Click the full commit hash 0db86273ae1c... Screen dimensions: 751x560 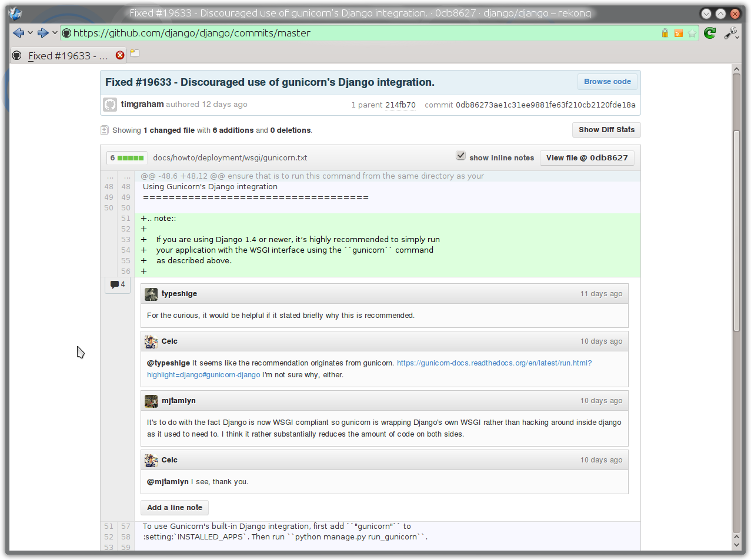click(x=546, y=105)
